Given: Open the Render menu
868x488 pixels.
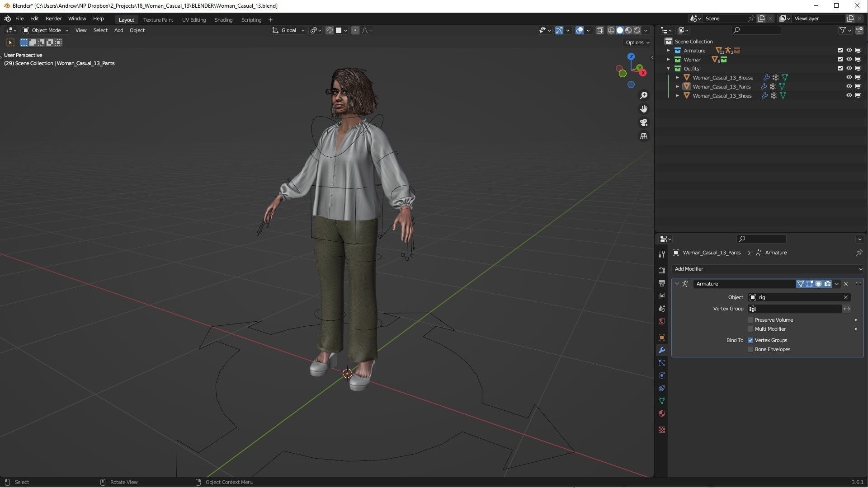Looking at the screenshot, I should coord(53,19).
